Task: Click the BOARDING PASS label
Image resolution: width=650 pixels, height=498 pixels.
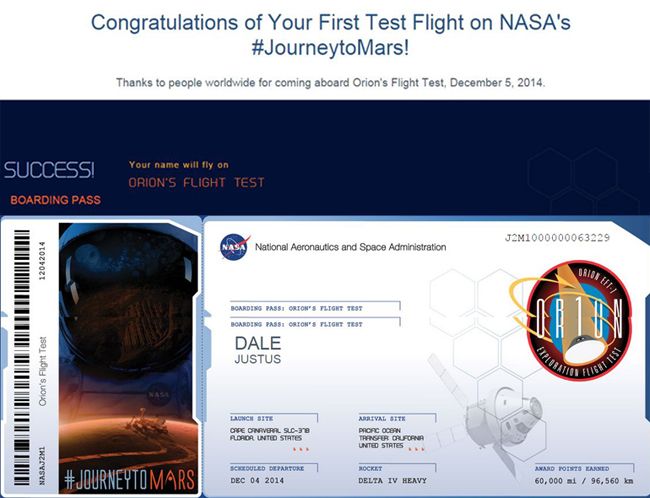Action: pos(56,200)
